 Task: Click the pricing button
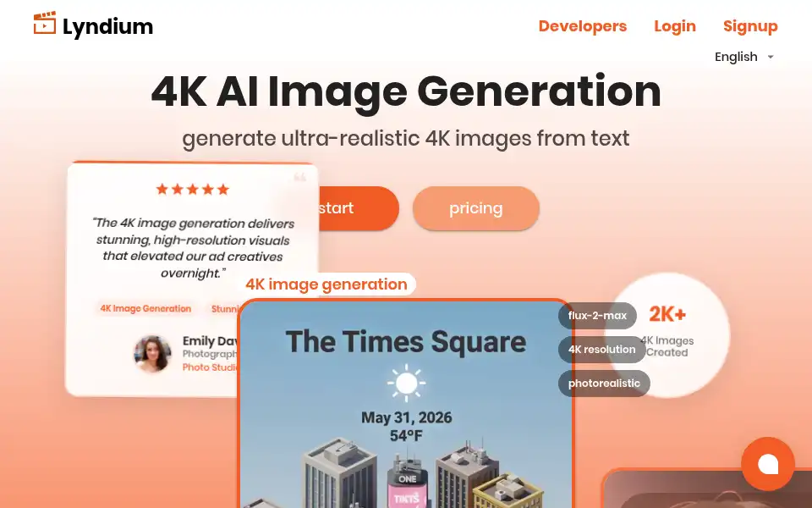[476, 208]
